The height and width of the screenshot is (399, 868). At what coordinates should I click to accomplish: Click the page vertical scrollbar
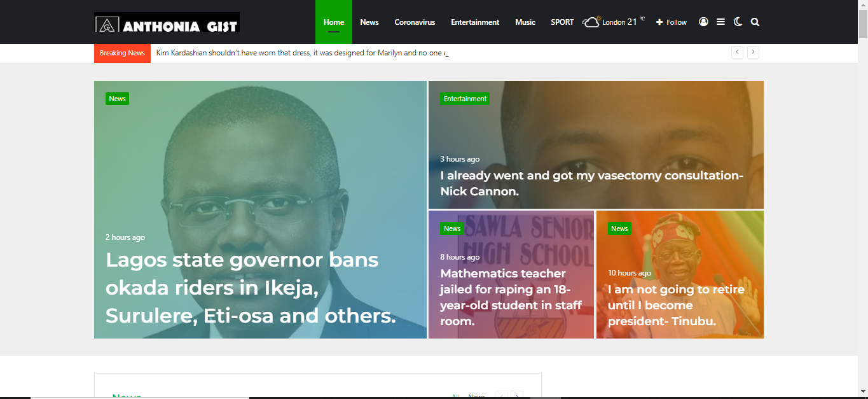coord(863,199)
